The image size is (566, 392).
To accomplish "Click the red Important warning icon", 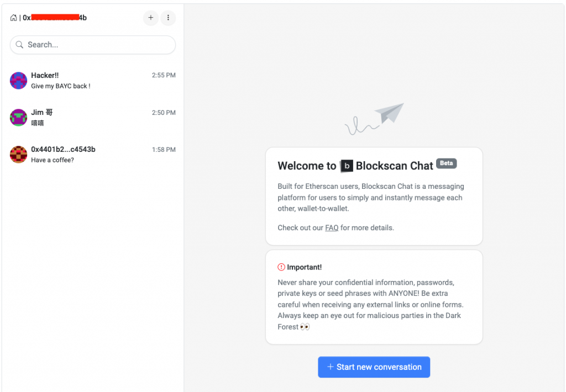I will [281, 267].
